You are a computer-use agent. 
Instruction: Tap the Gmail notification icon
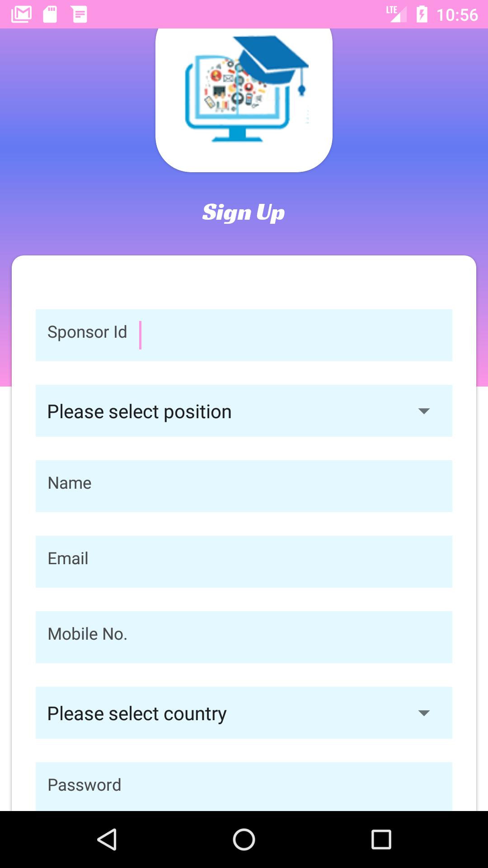21,14
